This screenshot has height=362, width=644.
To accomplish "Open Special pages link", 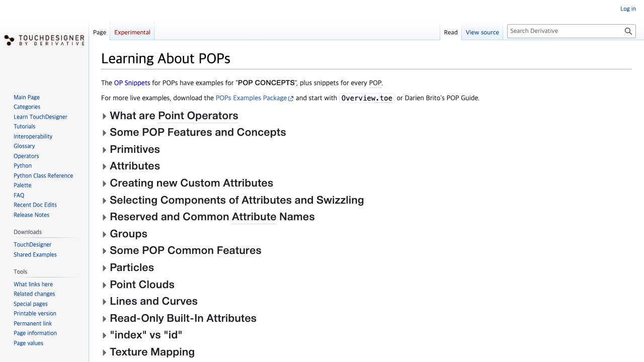I will click(31, 304).
